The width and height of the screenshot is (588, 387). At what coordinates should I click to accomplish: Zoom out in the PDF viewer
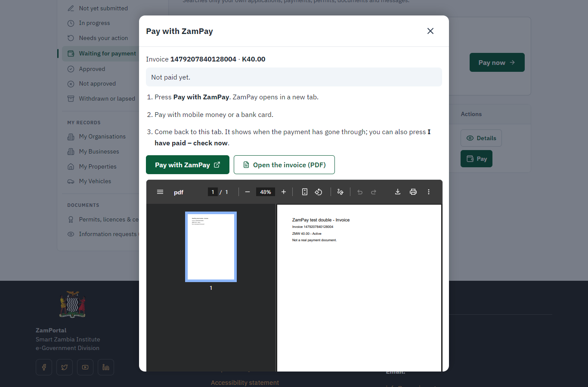[248, 192]
